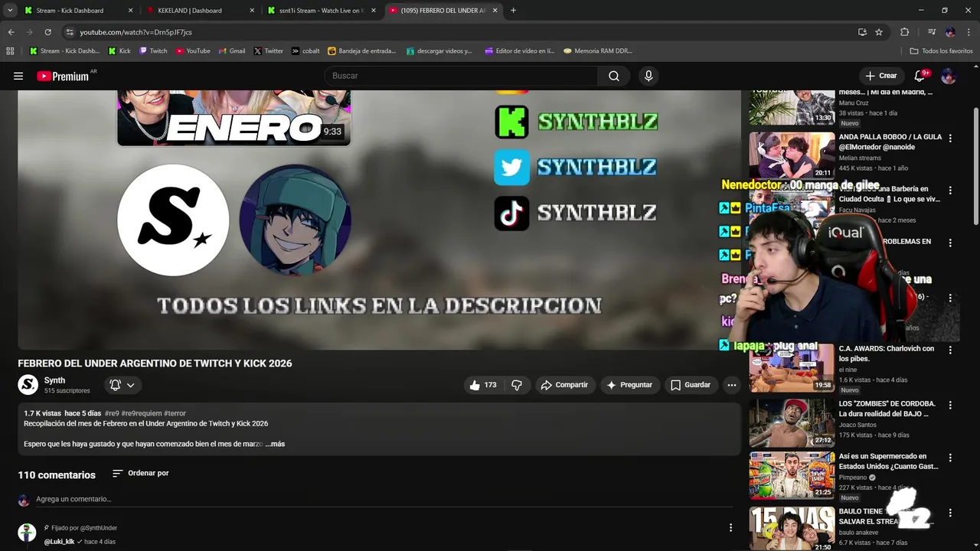
Task: Open the Synth channel name link
Action: (54, 380)
